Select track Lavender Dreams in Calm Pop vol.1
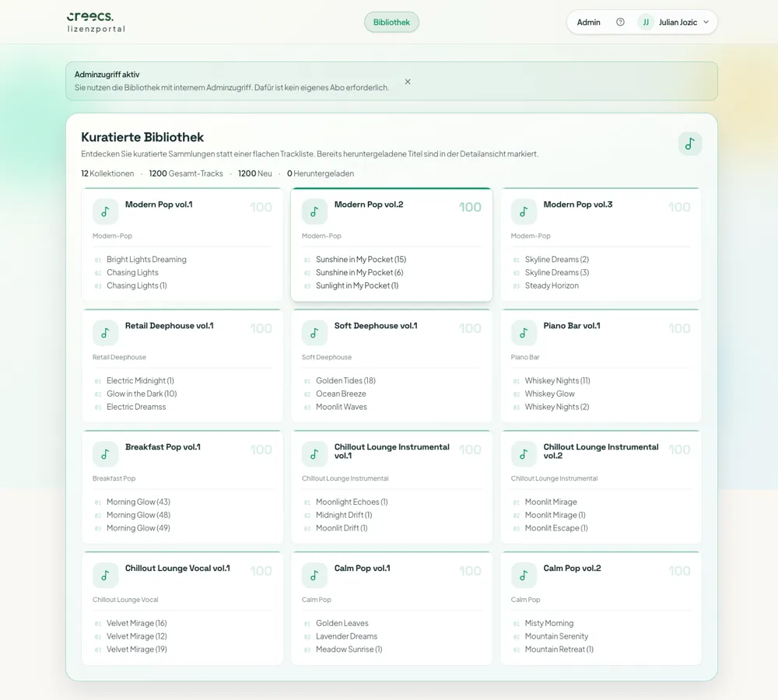Image resolution: width=778 pixels, height=700 pixels. click(x=346, y=636)
